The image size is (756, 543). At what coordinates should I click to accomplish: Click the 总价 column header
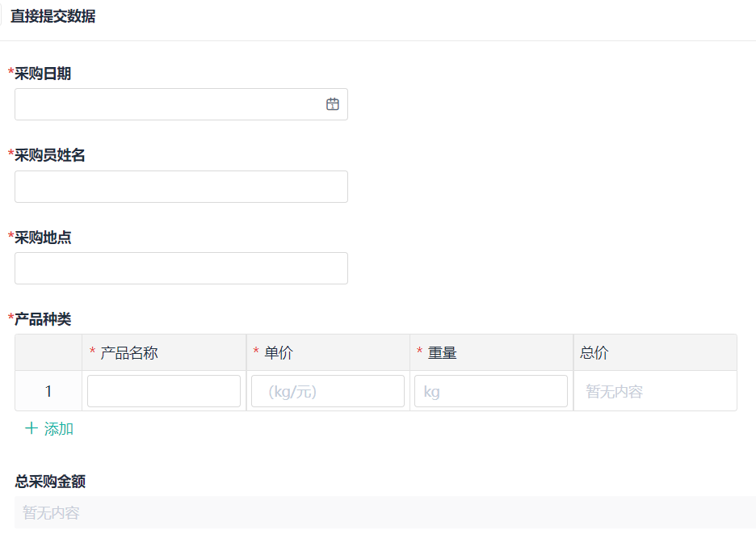[x=594, y=352]
